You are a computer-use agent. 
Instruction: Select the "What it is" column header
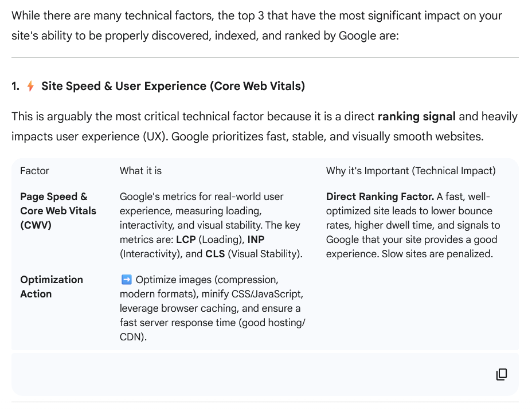[x=140, y=171]
